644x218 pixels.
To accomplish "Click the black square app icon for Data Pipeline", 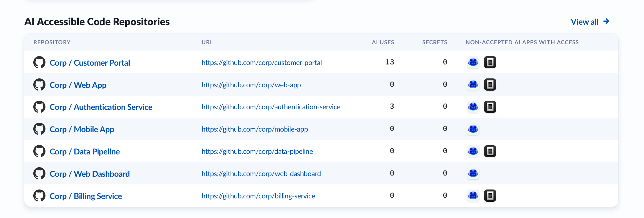I will (x=490, y=151).
